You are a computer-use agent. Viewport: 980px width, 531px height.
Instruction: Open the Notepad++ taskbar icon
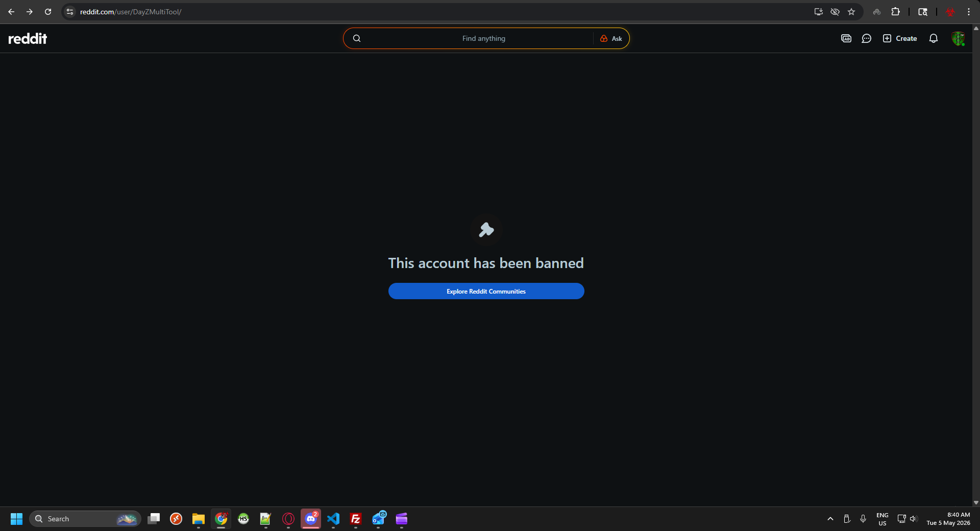(x=266, y=519)
